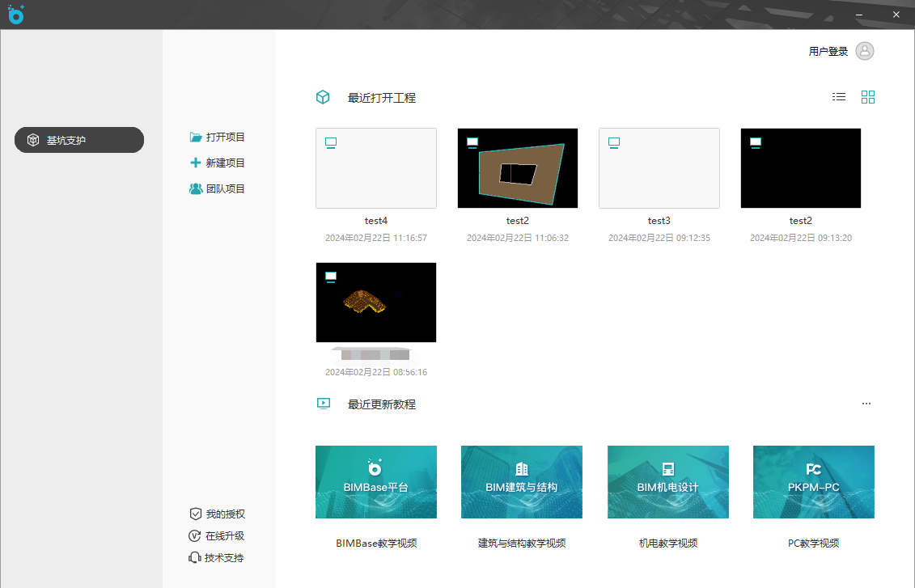Click the team project people icon
Image resolution: width=915 pixels, height=588 pixels.
tap(196, 188)
